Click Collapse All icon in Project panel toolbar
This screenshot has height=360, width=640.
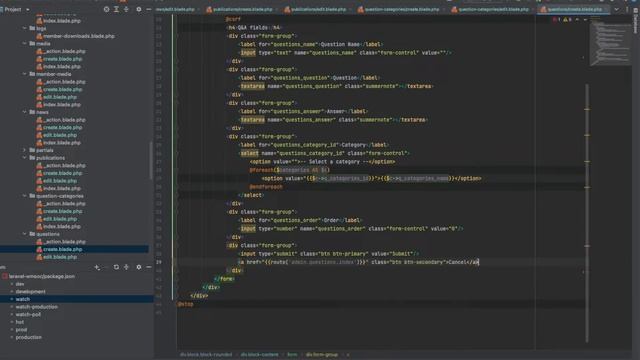click(126, 9)
